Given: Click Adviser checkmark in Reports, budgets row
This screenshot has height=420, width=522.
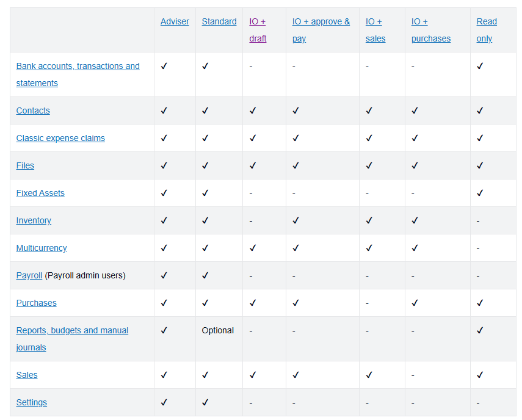Looking at the screenshot, I should coord(164,330).
